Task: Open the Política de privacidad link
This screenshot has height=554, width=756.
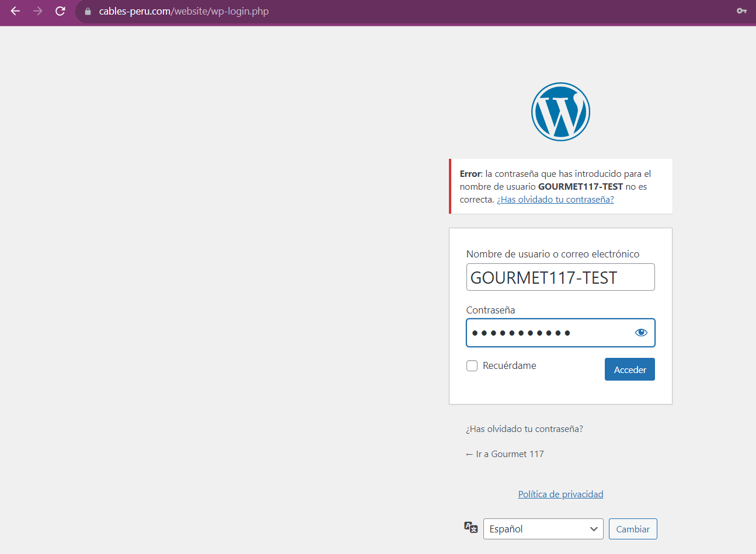Action: click(560, 494)
